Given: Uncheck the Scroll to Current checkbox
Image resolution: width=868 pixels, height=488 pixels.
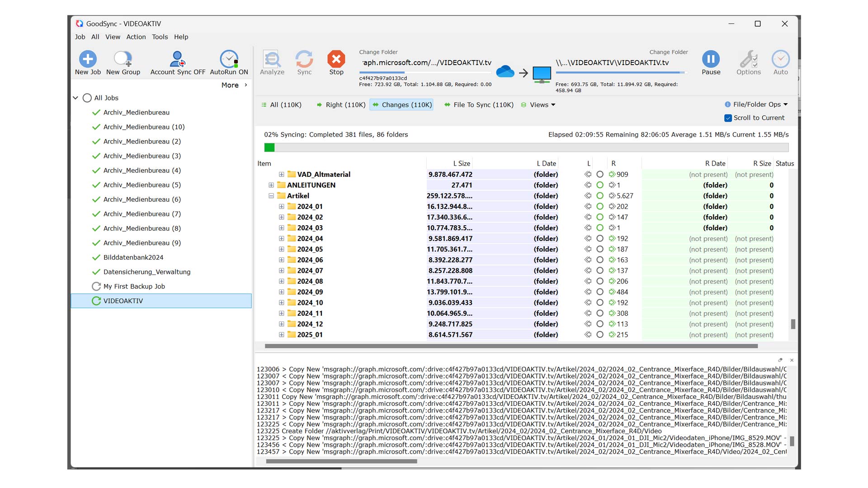Looking at the screenshot, I should (728, 118).
